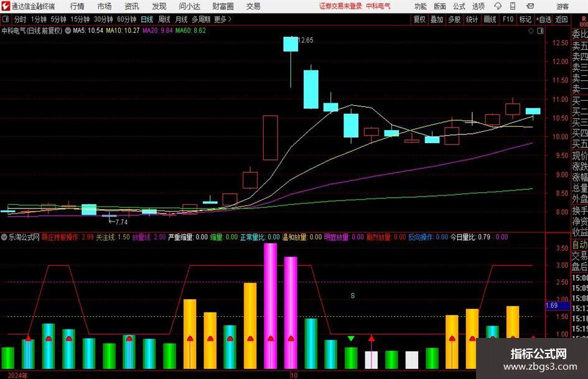The height and width of the screenshot is (379, 588).
Task: Click the 标记 mark button
Action: coord(525,19)
